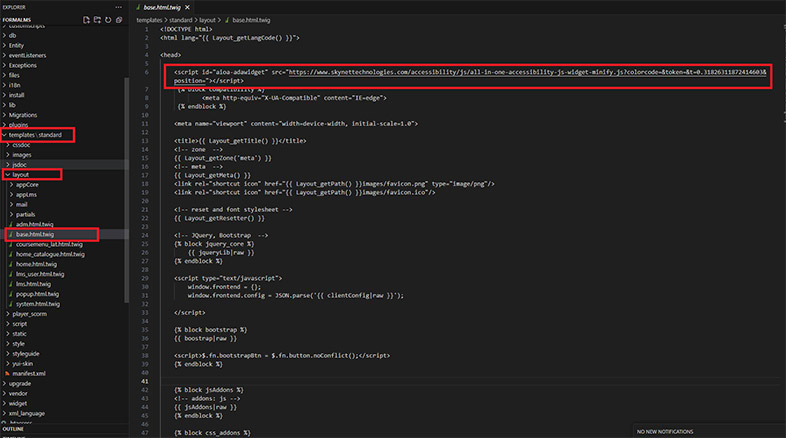Expand the script folder
786x438 pixels.
(x=20, y=324)
